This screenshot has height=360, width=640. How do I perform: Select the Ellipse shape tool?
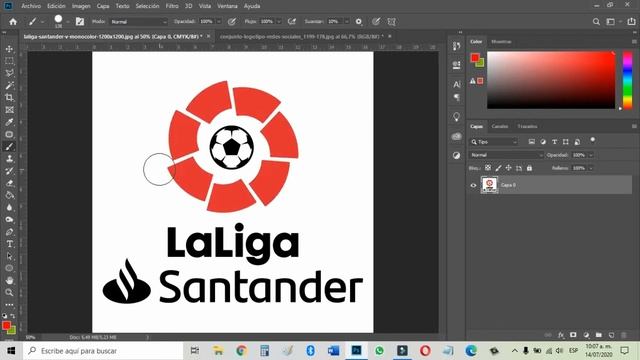(x=9, y=268)
